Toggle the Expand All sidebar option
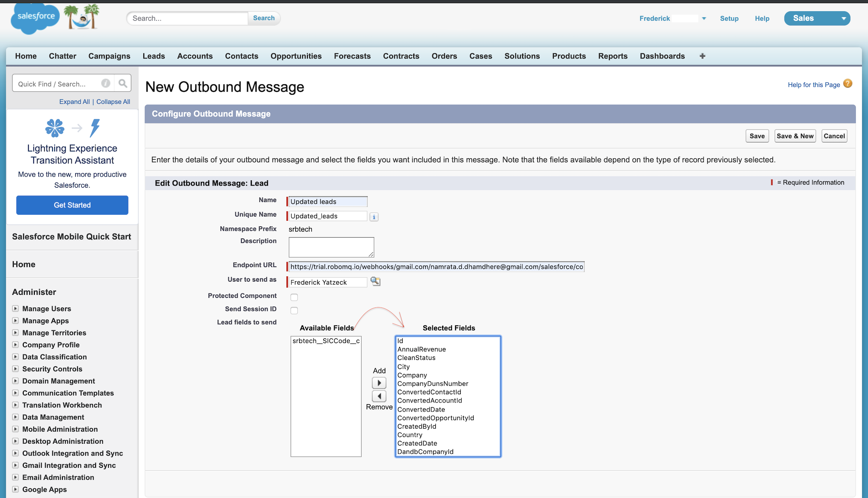 tap(74, 101)
